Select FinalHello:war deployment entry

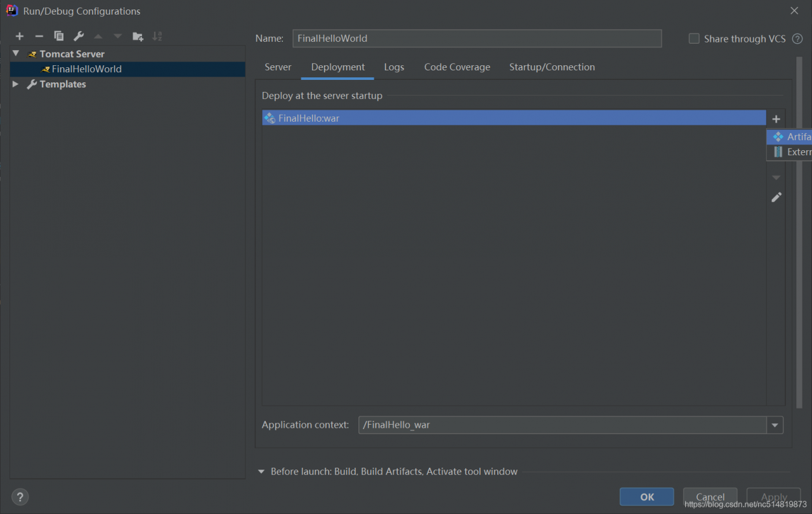[x=514, y=118]
